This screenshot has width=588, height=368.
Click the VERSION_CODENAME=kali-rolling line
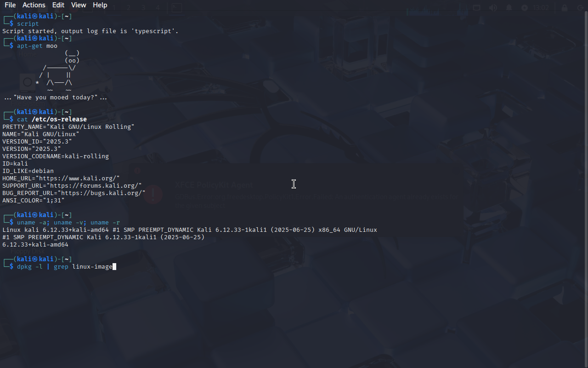click(x=56, y=156)
